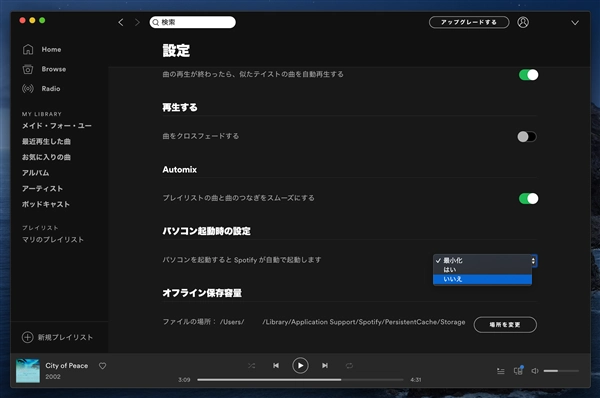Skip to the previous track
600x398 pixels.
pyautogui.click(x=276, y=365)
